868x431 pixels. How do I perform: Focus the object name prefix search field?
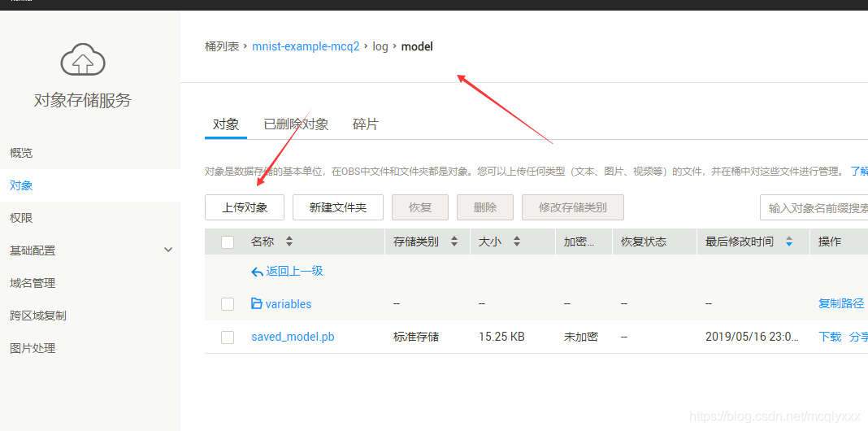(814, 207)
